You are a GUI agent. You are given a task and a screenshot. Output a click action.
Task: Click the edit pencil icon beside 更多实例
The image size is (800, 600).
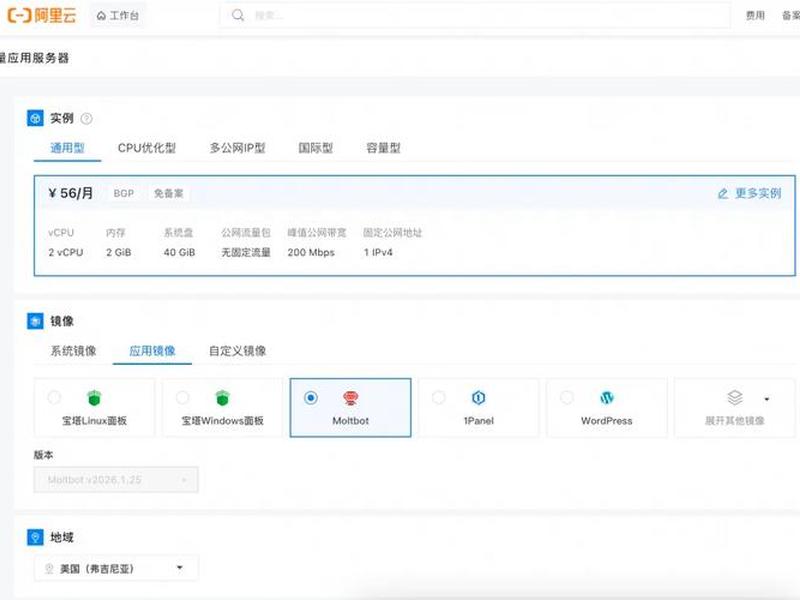[x=723, y=194]
